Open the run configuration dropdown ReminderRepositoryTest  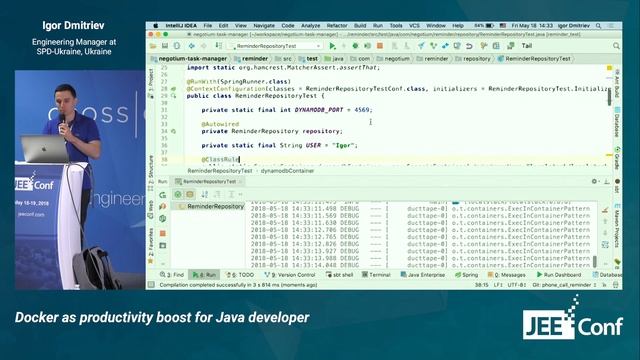point(276,46)
